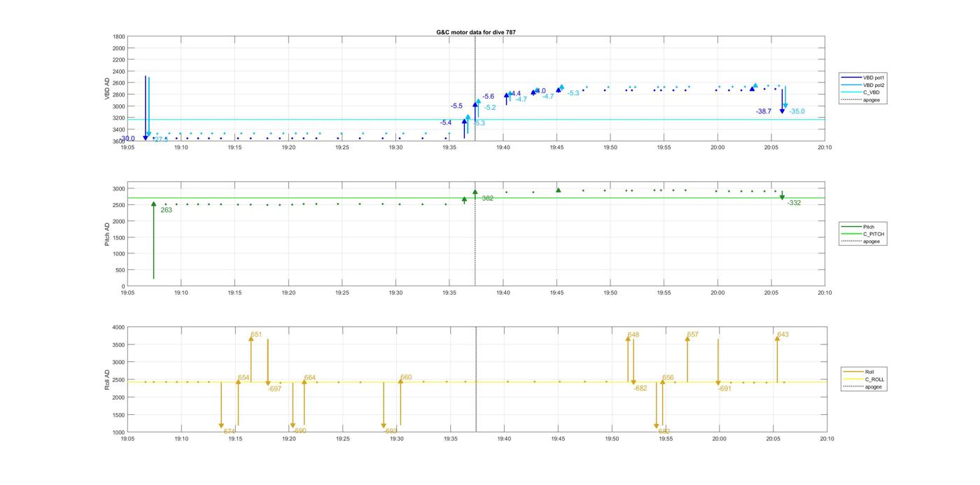Click the '660' roll annotation
This screenshot has width=980, height=485.
coord(406,378)
